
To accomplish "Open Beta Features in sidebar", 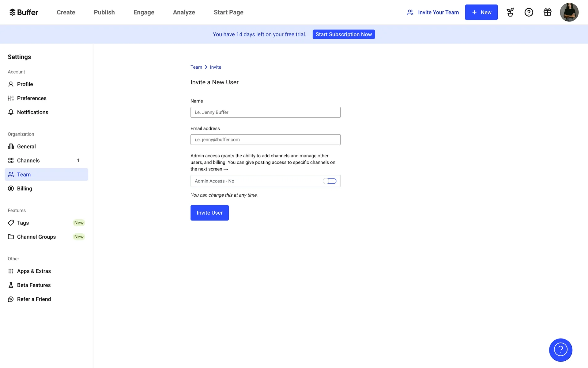I will click(x=34, y=285).
